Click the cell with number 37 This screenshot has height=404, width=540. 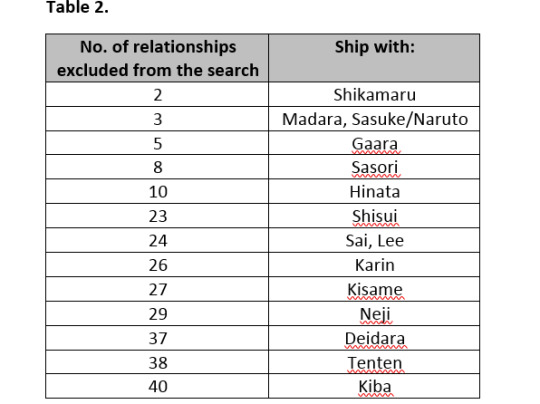coord(157,338)
